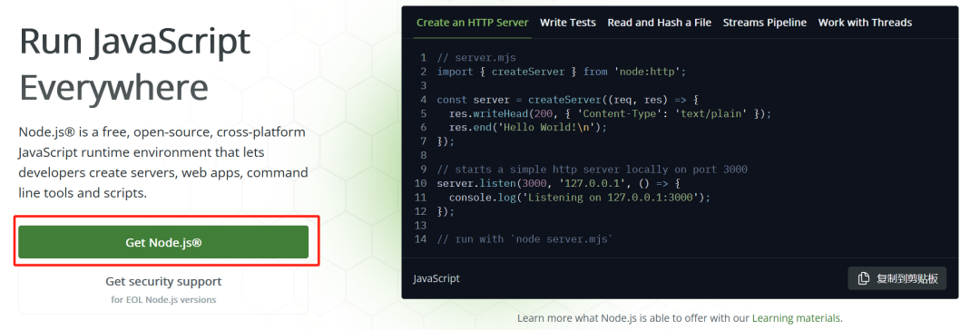This screenshot has width=980, height=330.
Task: Open the Learning materials link
Action: (797, 318)
